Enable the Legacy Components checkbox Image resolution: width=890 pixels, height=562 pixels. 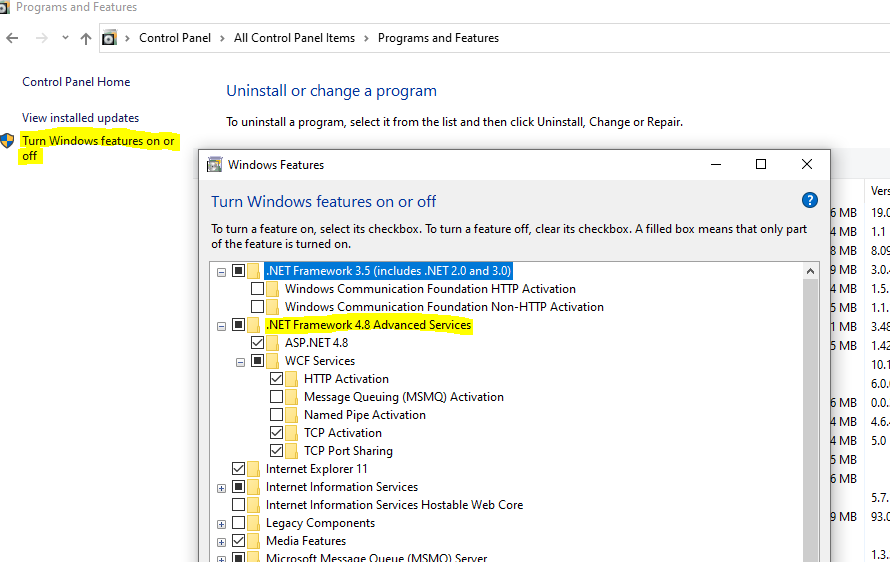238,522
